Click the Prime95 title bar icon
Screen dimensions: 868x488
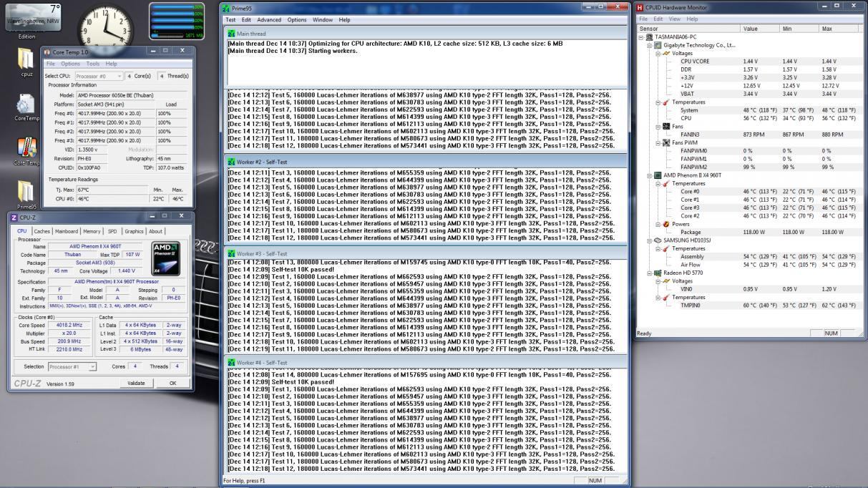(227, 8)
